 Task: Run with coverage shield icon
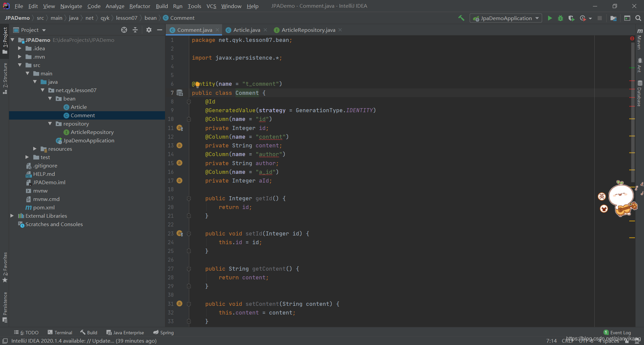point(571,18)
